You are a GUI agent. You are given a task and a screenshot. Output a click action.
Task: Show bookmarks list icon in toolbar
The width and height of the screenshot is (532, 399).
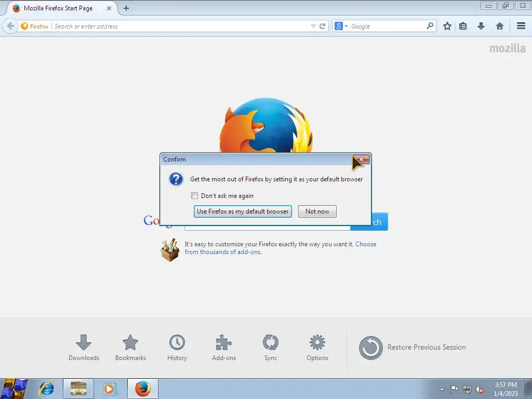pos(463,26)
